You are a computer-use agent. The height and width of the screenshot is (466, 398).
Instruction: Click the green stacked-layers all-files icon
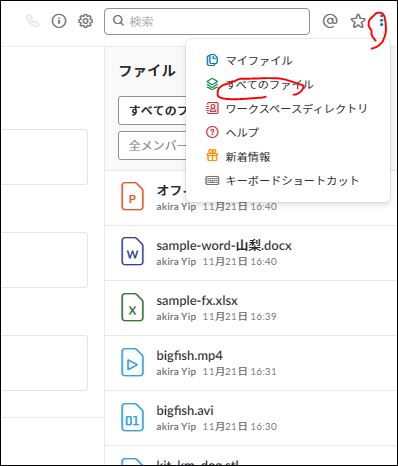pos(212,84)
